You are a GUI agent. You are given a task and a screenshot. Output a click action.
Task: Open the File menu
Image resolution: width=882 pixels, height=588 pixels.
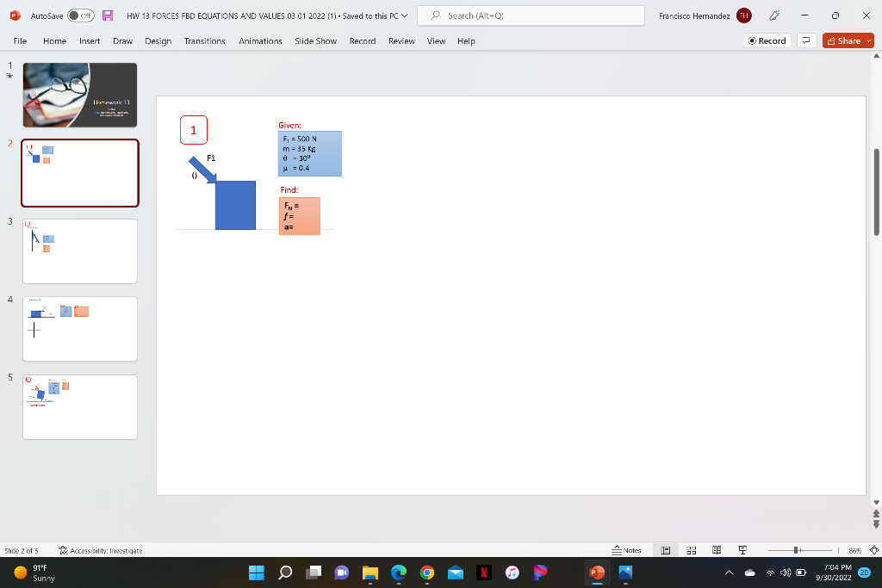21,41
